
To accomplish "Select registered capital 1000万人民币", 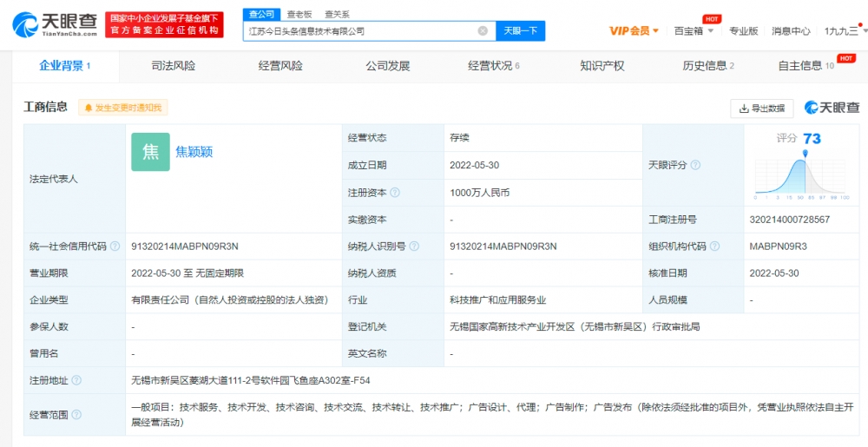I will click(x=479, y=193).
